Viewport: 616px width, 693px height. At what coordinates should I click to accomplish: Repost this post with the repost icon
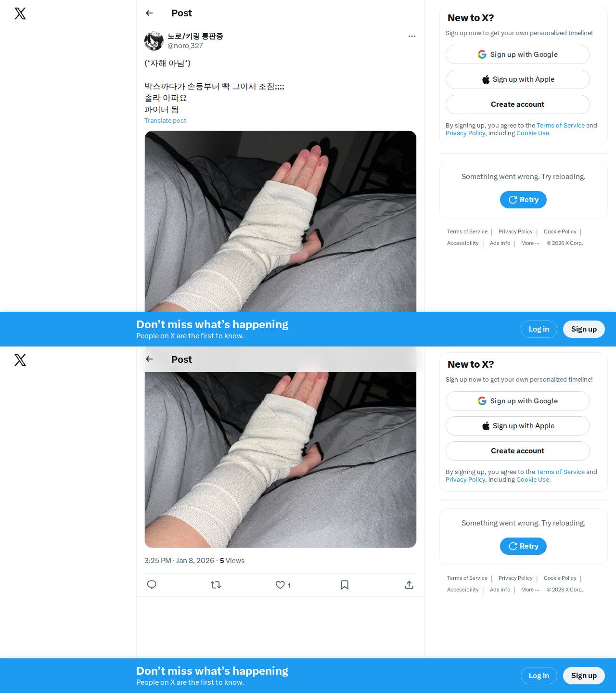[216, 585]
